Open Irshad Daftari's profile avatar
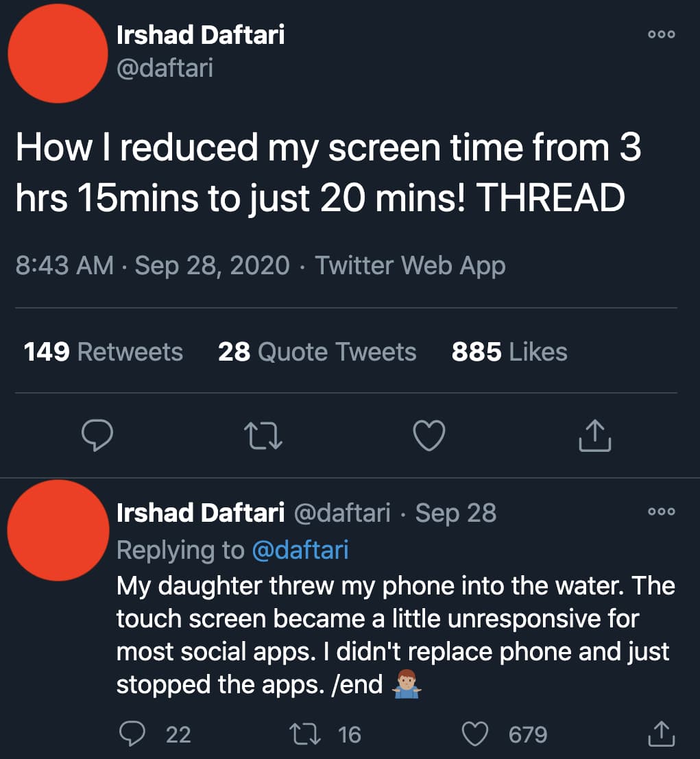The width and height of the screenshot is (700, 759). 58,53
